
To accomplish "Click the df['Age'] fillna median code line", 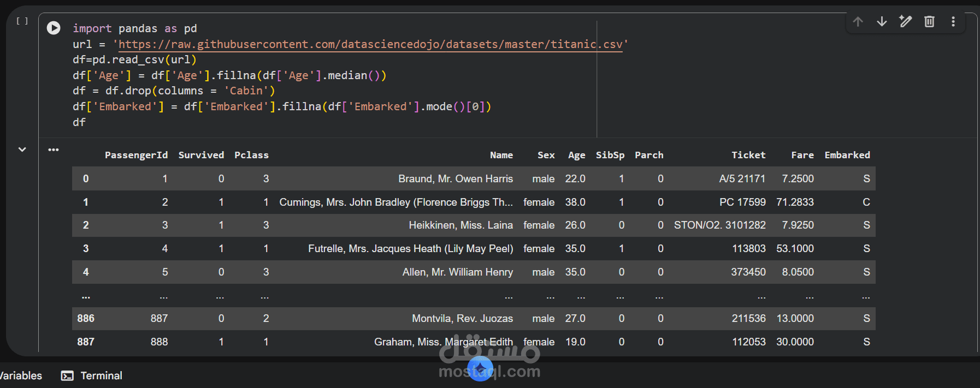I will [x=229, y=75].
